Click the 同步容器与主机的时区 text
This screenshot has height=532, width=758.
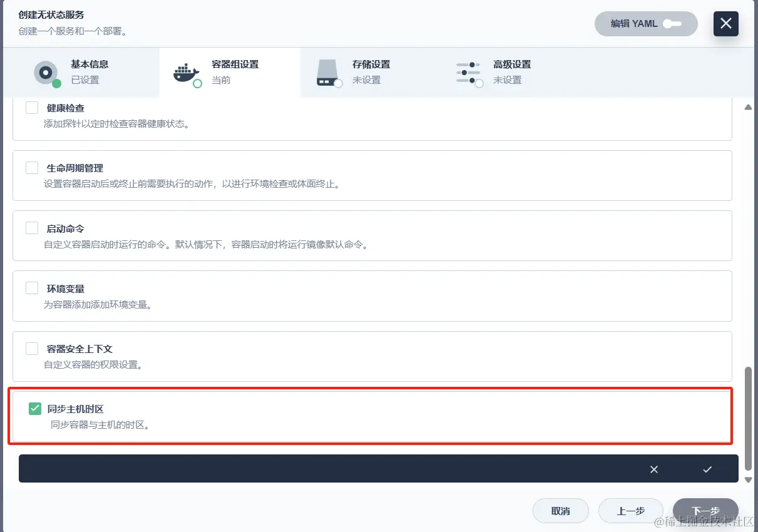point(100,425)
